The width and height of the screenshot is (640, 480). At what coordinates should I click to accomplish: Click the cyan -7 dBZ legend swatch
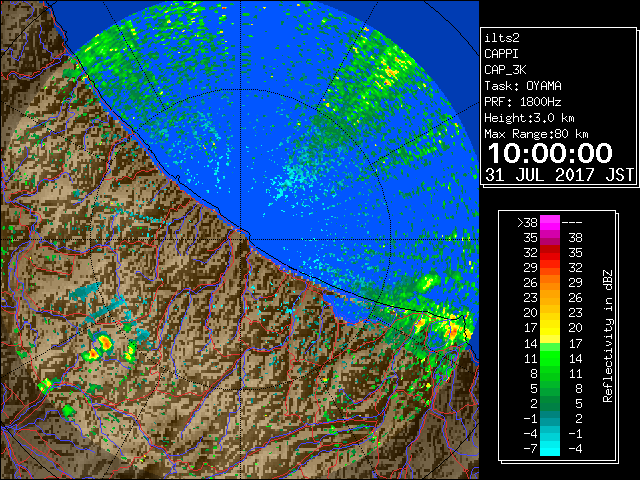(550, 448)
